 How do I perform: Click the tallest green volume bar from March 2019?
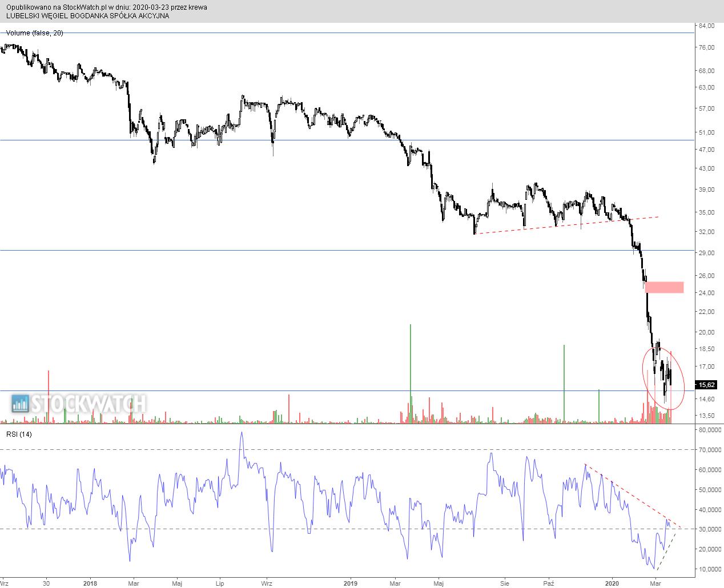click(411, 373)
